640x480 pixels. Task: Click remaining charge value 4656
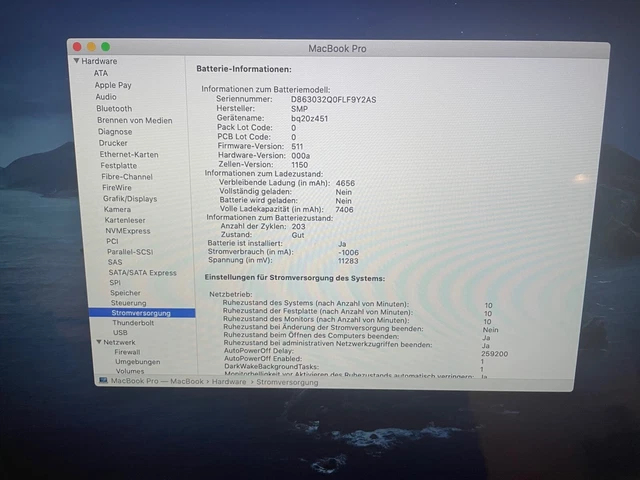[345, 183]
